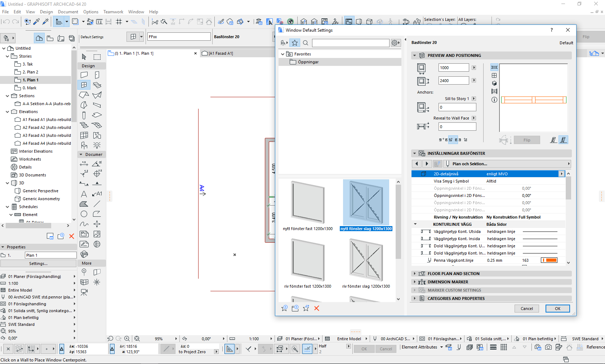This screenshot has height=364, width=605.
Task: Collapse the Elevations tree in navigator
Action: pos(8,112)
